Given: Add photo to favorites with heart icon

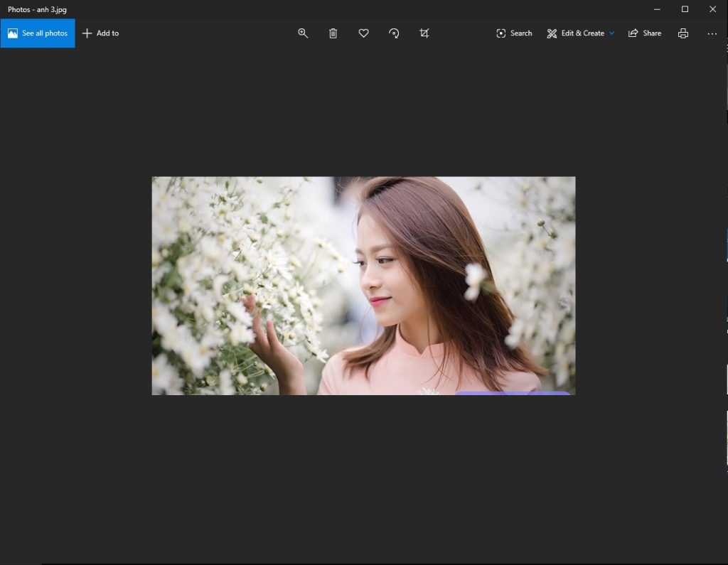Looking at the screenshot, I should click(363, 33).
